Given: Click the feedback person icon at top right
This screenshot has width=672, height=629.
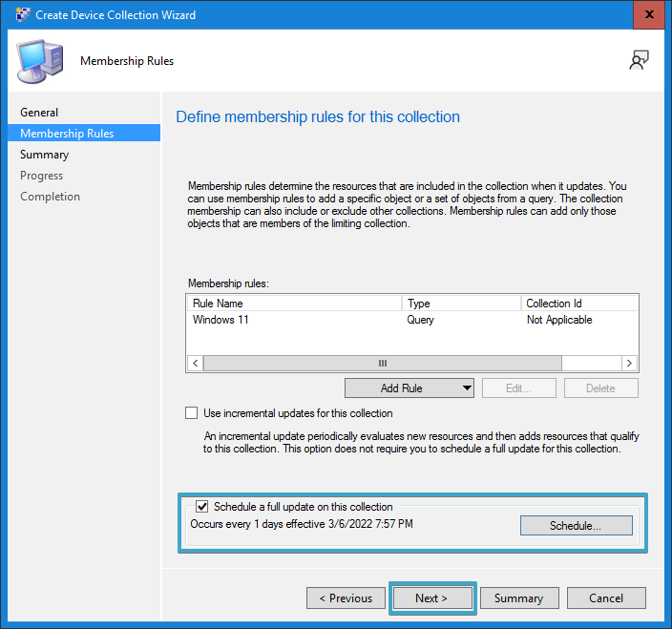Looking at the screenshot, I should click(639, 60).
